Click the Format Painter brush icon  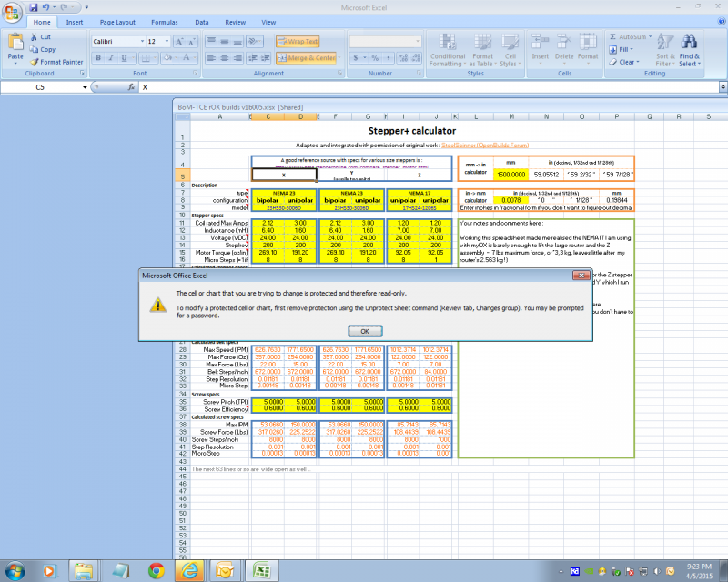[33, 62]
